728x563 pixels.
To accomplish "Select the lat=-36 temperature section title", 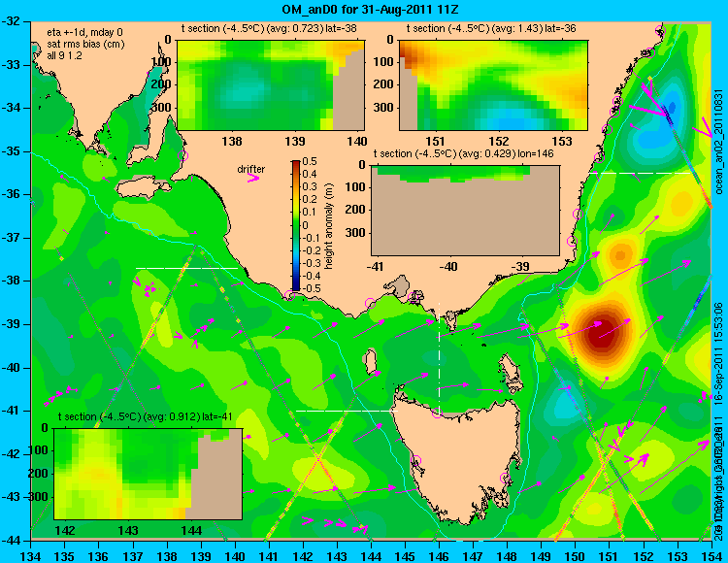I will [x=491, y=28].
